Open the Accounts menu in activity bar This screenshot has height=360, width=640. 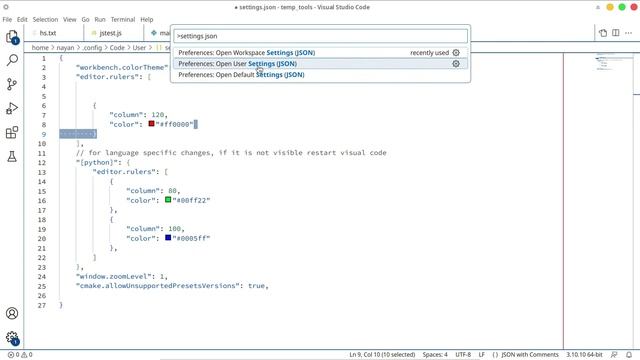pyautogui.click(x=12, y=313)
